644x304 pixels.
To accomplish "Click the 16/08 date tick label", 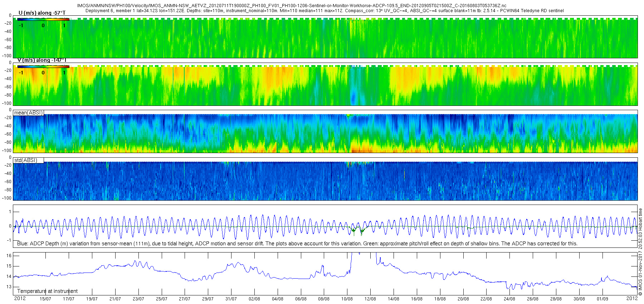I will [416, 299].
